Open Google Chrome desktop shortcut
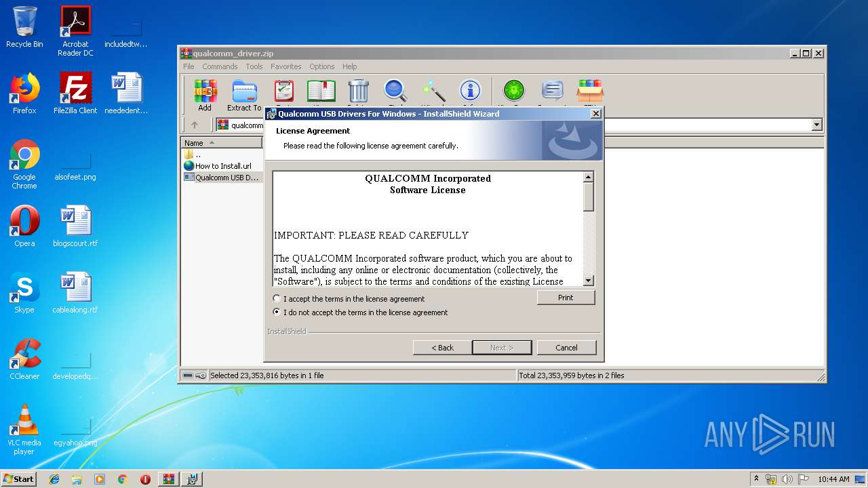 [24, 164]
